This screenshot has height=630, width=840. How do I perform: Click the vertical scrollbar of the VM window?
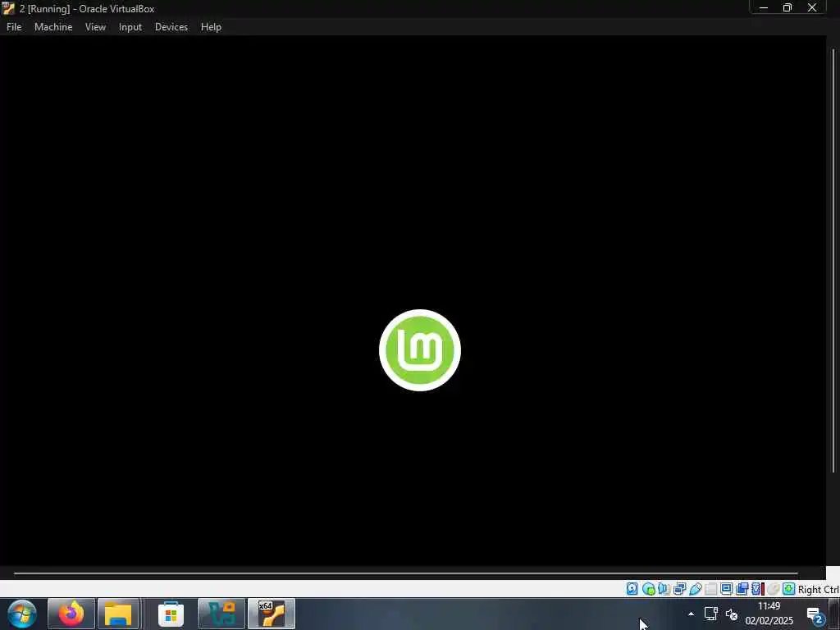[833, 261]
